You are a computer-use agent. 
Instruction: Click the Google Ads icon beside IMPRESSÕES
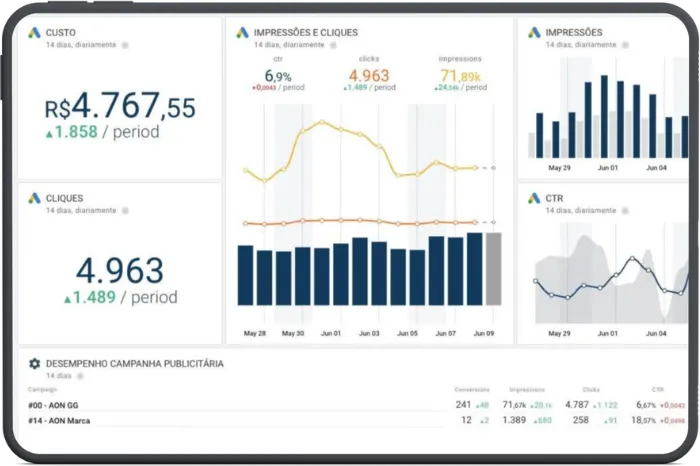tap(534, 33)
